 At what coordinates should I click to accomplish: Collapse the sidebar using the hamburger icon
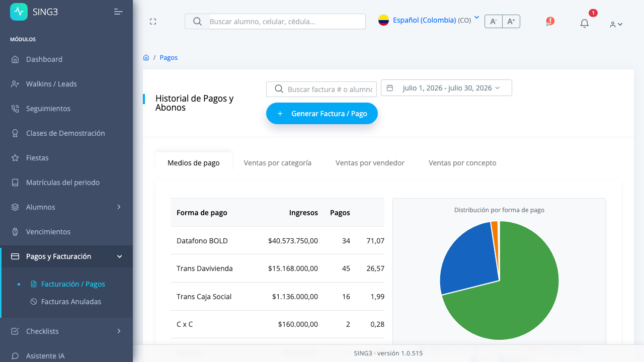118,12
